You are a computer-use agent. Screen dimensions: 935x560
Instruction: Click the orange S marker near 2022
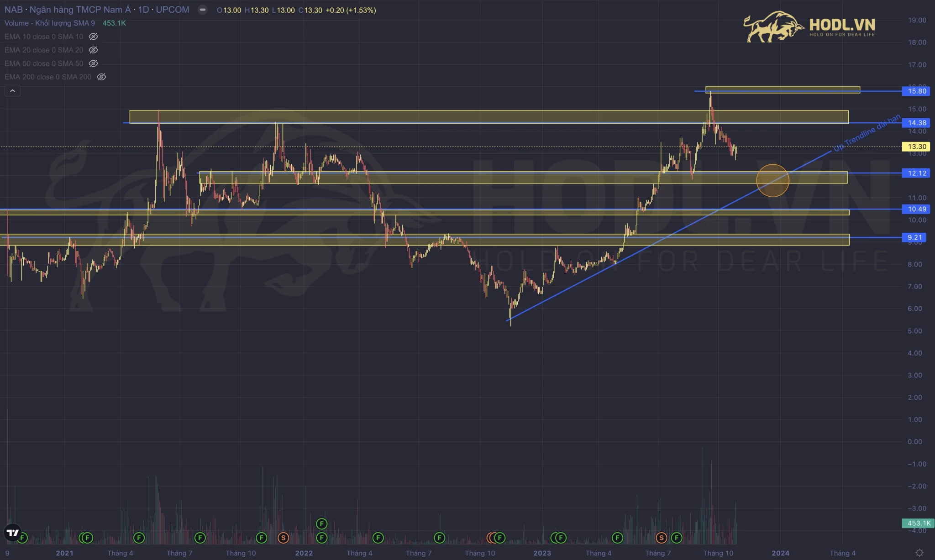click(283, 538)
